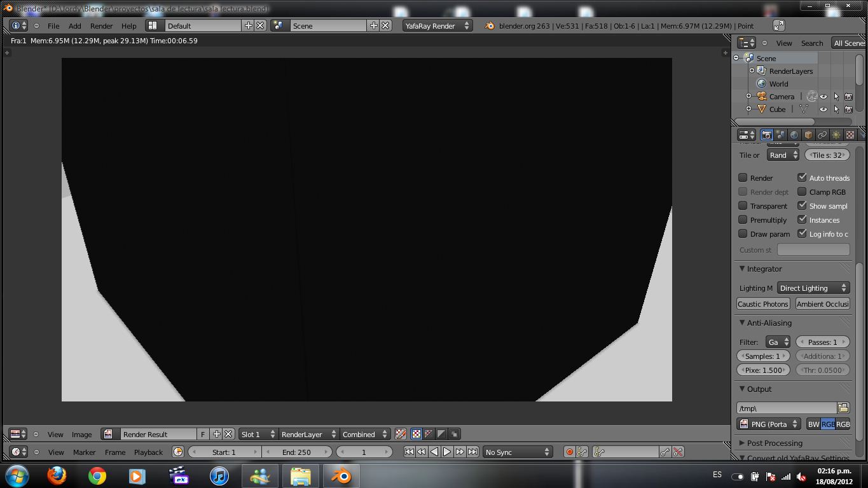This screenshot has height=488, width=868.
Task: Jump to the last frame
Action: point(472,452)
